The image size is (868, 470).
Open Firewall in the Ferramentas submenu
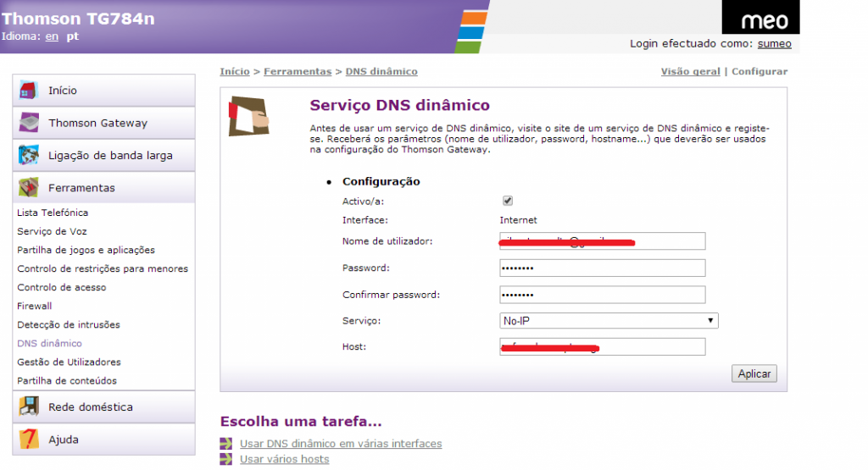click(x=35, y=306)
